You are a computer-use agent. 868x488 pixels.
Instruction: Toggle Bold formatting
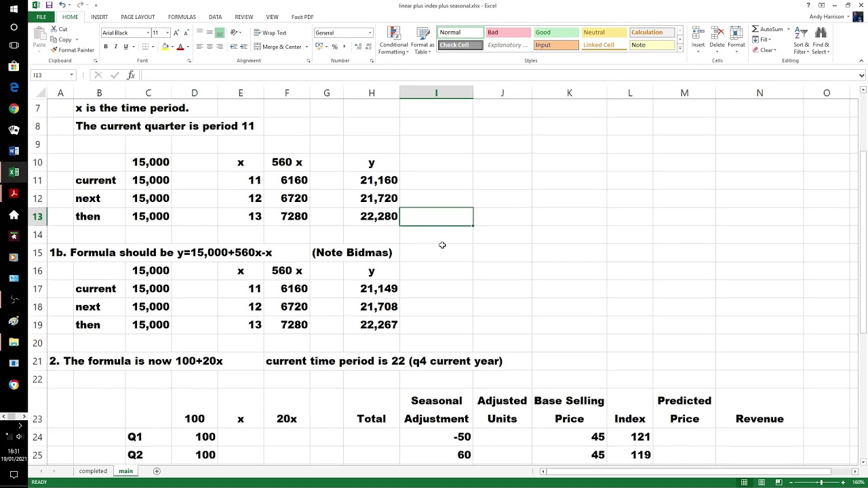click(x=106, y=47)
